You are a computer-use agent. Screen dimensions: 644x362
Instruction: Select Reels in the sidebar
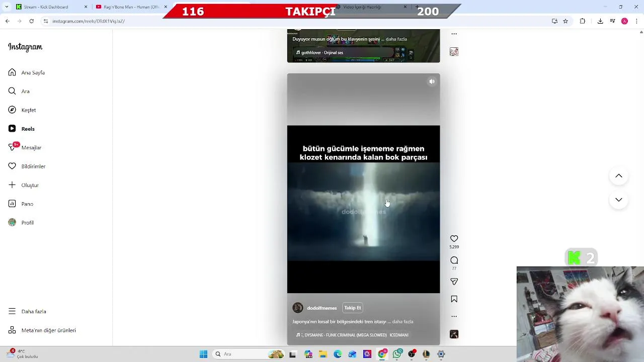22,129
